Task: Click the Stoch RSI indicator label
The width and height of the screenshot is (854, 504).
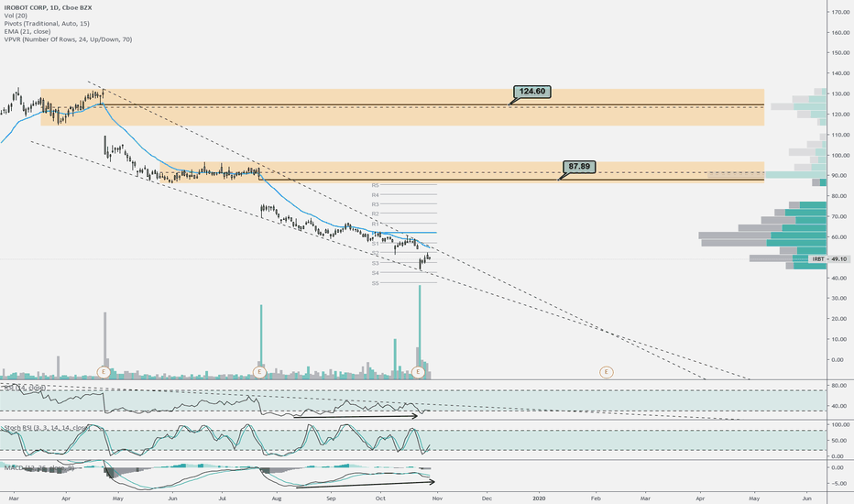Action: (x=47, y=428)
